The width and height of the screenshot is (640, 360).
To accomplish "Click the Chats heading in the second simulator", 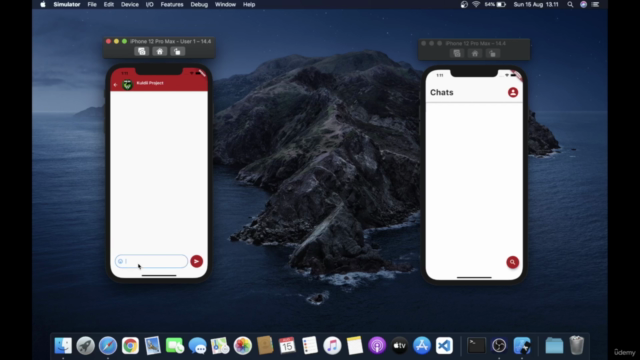I will pos(442,92).
